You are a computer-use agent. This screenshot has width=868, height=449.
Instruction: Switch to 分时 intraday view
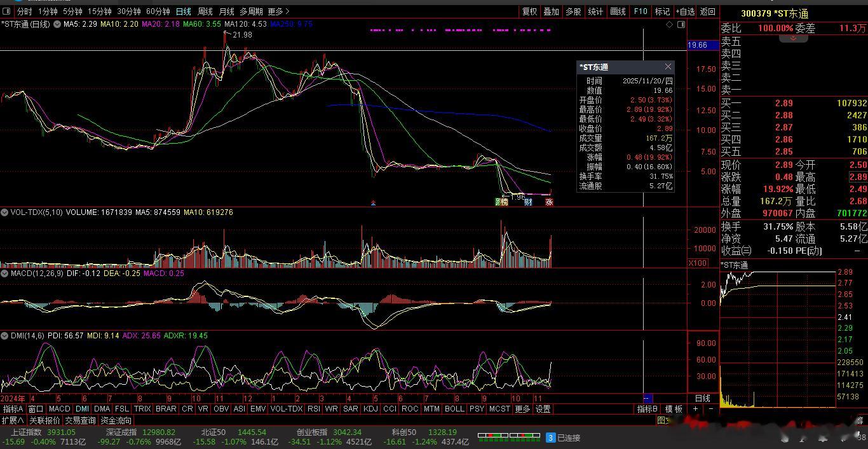coord(24,11)
